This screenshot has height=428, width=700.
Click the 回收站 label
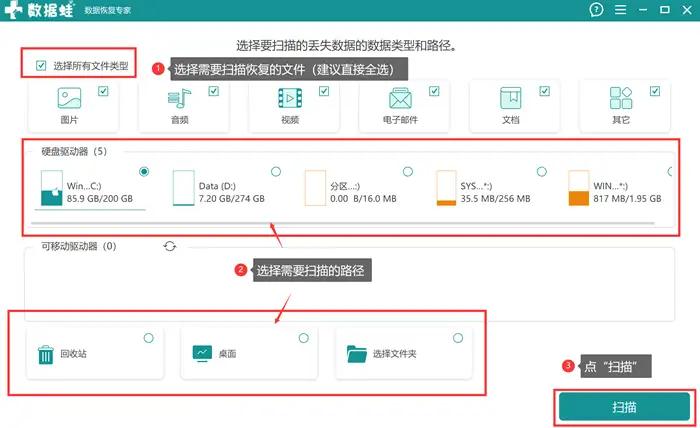74,353
